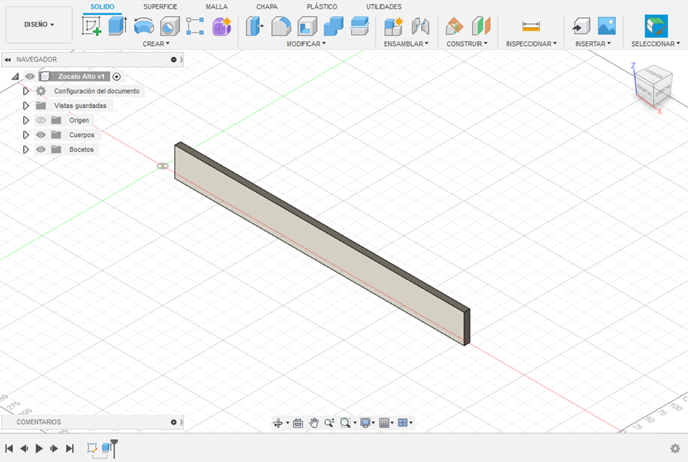Select the Combine tool
The width and height of the screenshot is (688, 462).
[333, 26]
